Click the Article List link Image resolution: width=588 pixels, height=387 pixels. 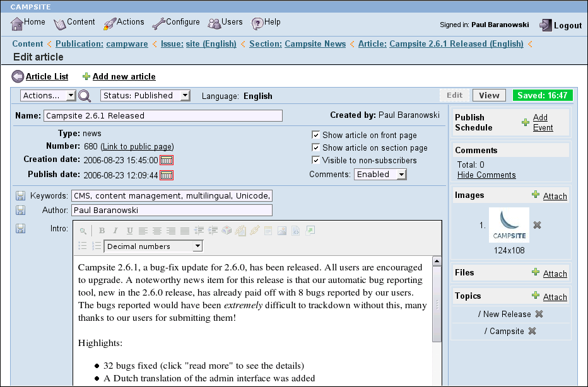pyautogui.click(x=47, y=76)
